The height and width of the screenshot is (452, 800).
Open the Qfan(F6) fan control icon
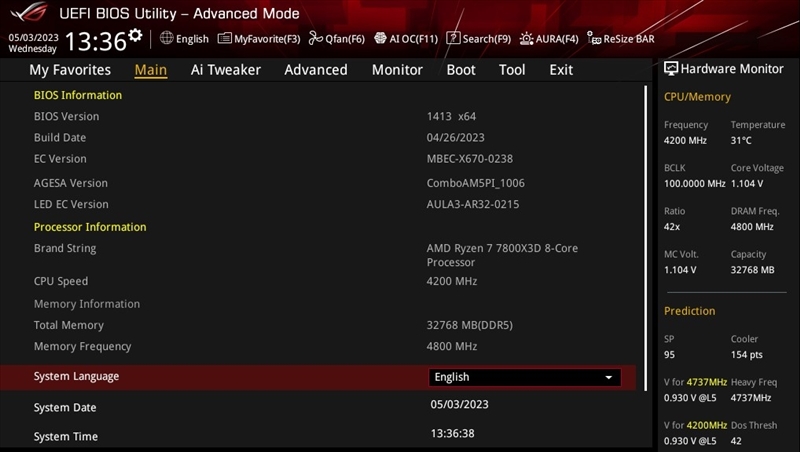[315, 38]
